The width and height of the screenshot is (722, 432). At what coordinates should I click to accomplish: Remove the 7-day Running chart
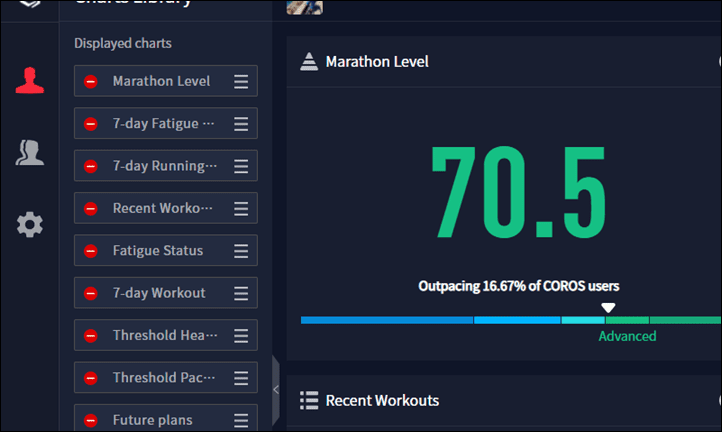pos(91,166)
